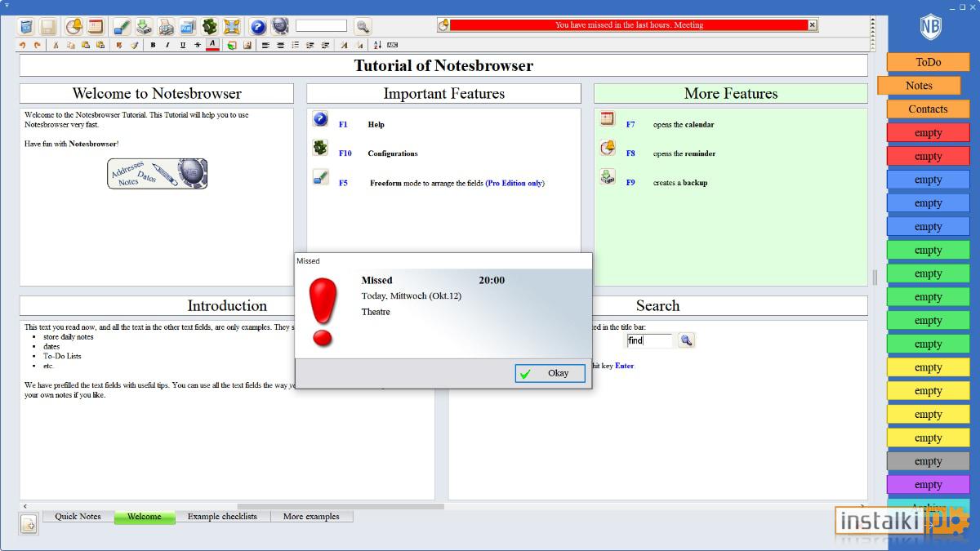This screenshot has width=980, height=551.
Task: Open Configurations via the toolbar gear icon
Action: click(210, 26)
